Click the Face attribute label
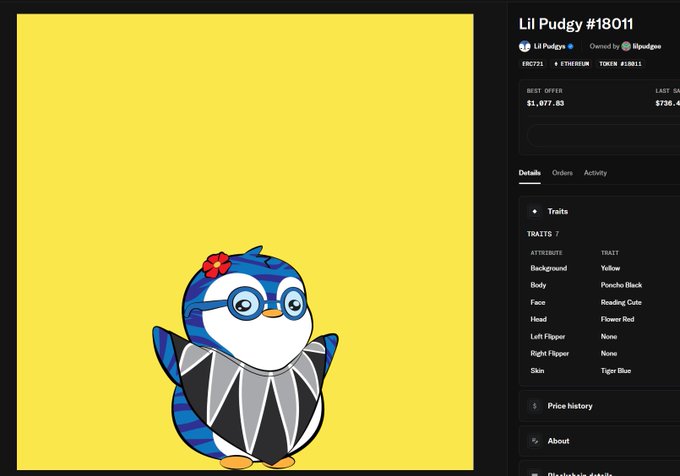The width and height of the screenshot is (680, 476). (x=538, y=303)
